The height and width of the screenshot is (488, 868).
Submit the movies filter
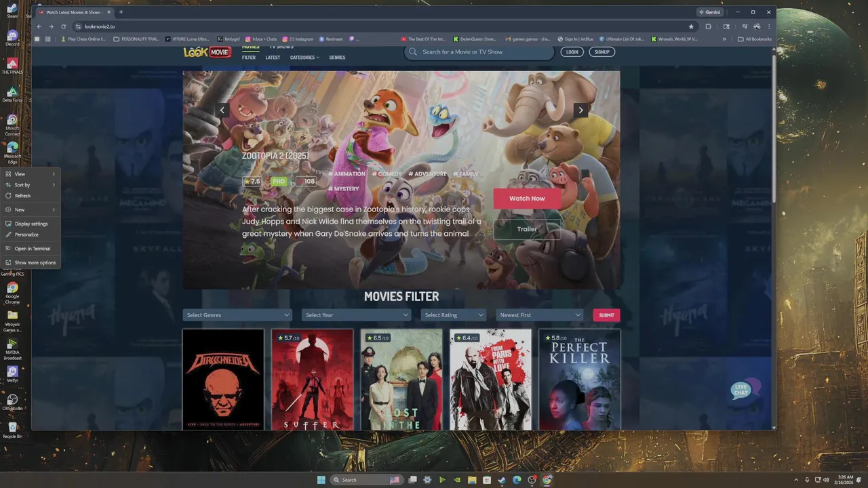pyautogui.click(x=606, y=314)
